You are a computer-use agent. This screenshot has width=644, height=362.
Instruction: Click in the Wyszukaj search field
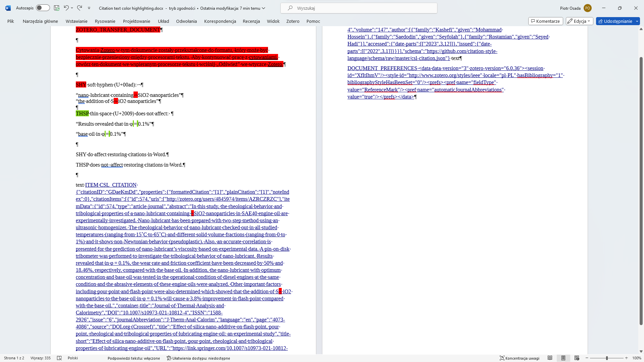click(359, 8)
